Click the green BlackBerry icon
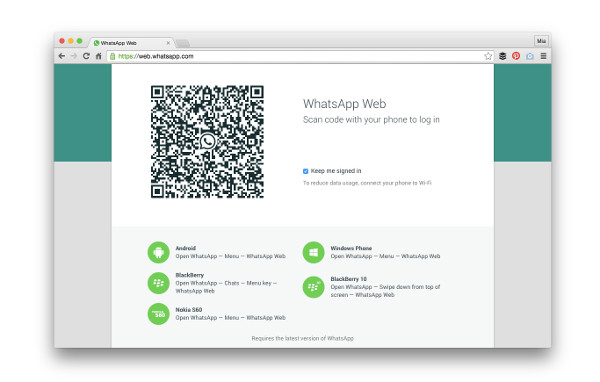 tap(158, 283)
